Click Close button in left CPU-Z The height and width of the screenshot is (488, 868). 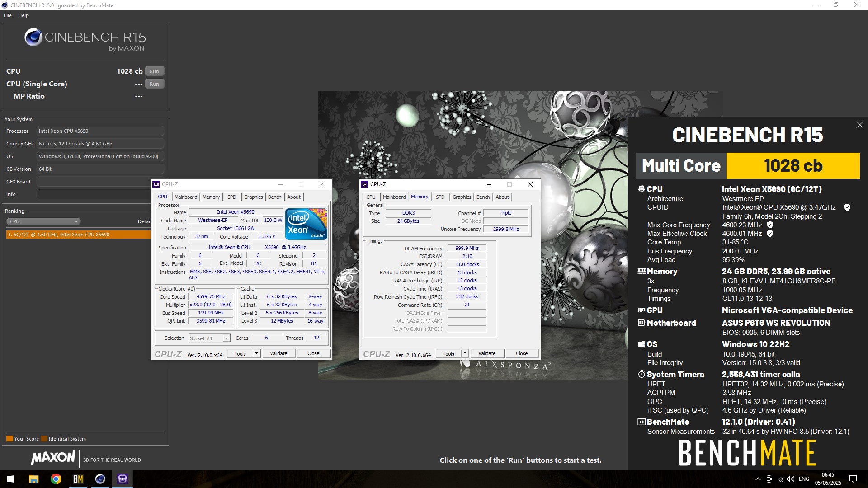313,354
